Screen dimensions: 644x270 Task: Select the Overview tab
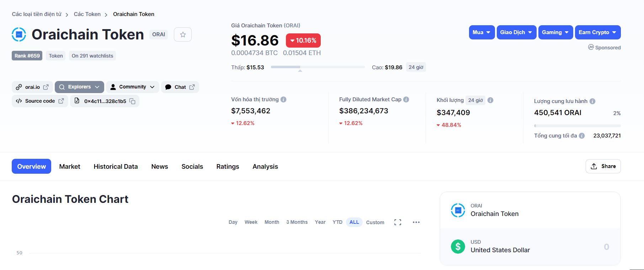(31, 166)
